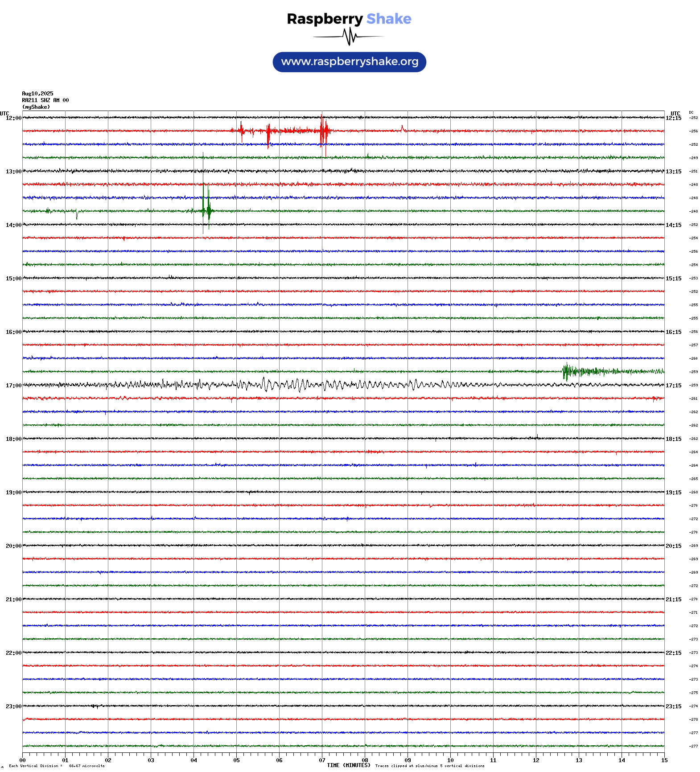
Task: Click the 17:00 row label on left
Action: (x=13, y=386)
